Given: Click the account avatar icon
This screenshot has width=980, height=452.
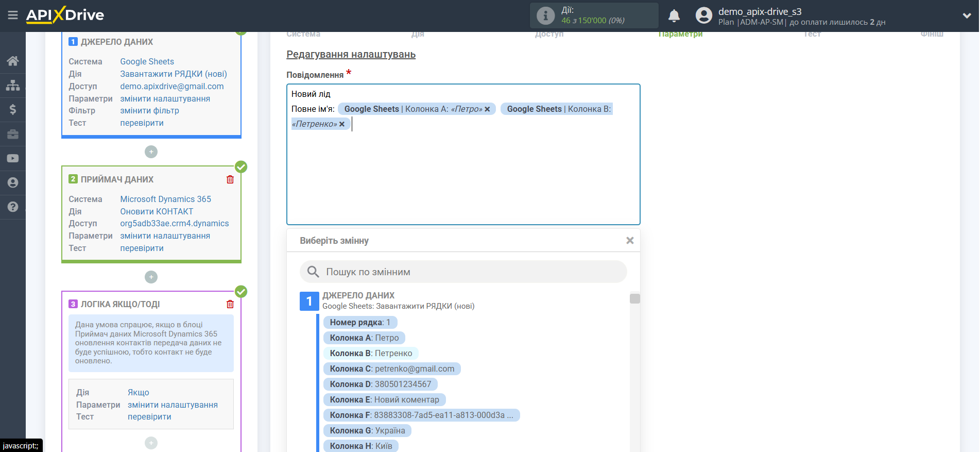Looking at the screenshot, I should coord(703,15).
